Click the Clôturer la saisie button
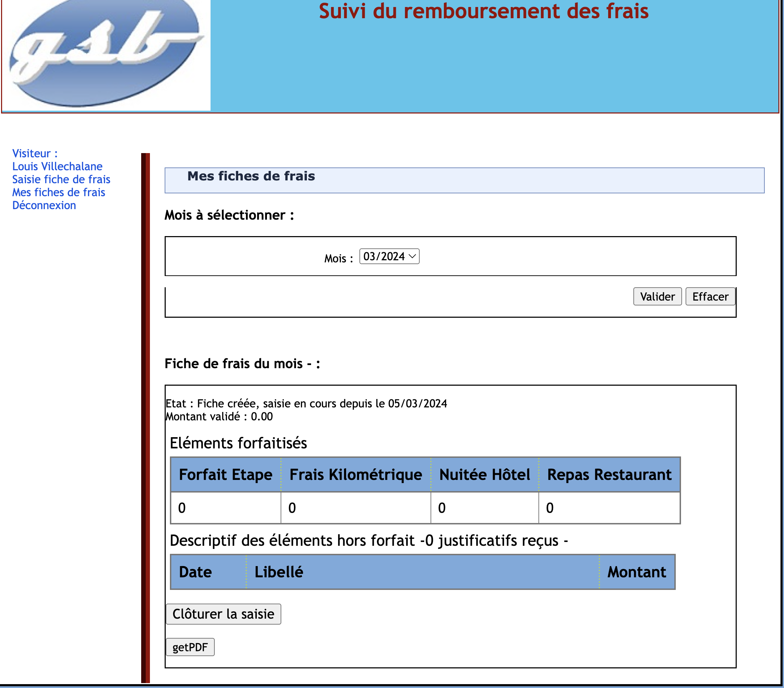 tap(223, 614)
